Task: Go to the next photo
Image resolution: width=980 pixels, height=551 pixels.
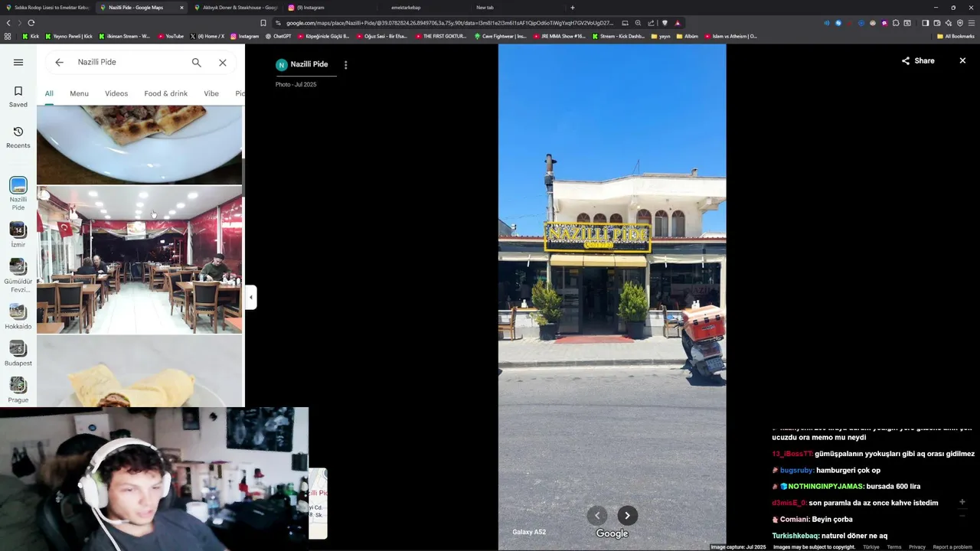Action: click(x=627, y=515)
